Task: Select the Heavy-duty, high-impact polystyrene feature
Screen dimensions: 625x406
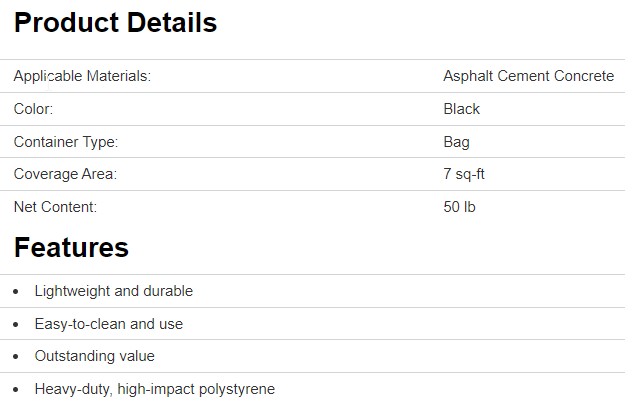Action: (155, 389)
